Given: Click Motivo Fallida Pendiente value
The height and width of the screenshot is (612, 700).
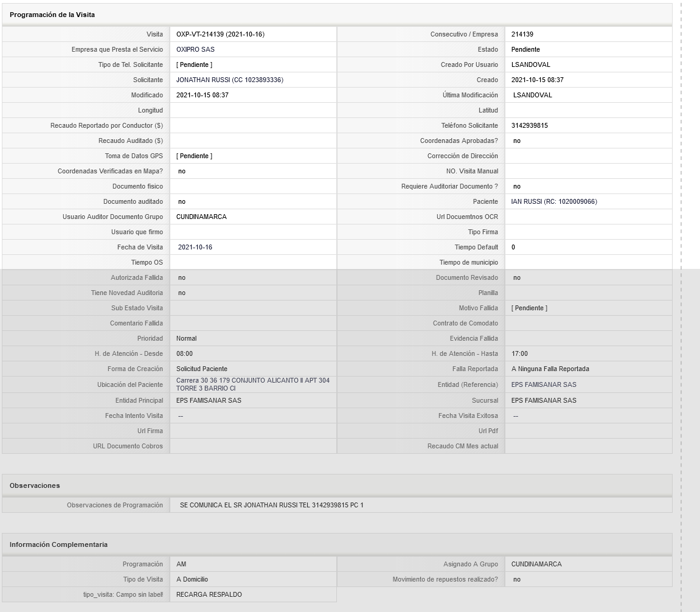Looking at the screenshot, I should (529, 308).
